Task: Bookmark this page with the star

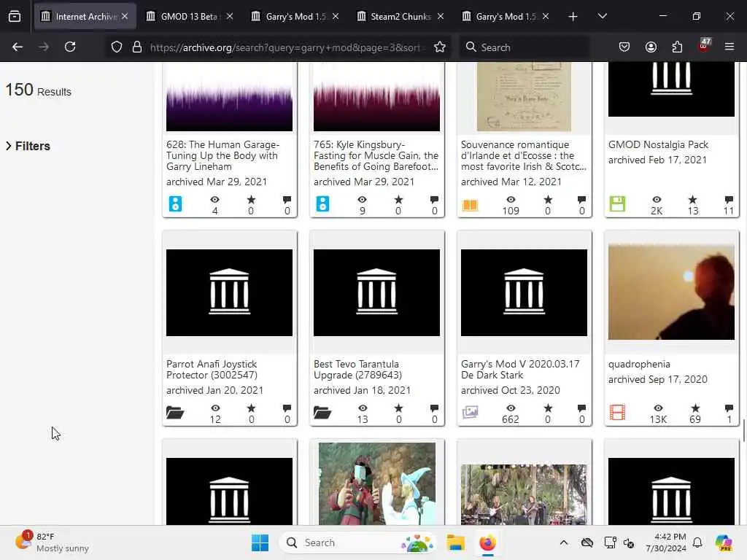Action: tap(440, 47)
